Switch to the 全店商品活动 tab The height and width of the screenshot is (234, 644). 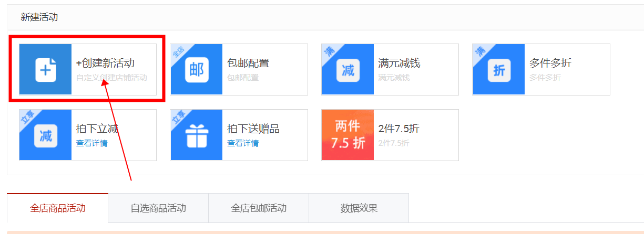coord(58,208)
